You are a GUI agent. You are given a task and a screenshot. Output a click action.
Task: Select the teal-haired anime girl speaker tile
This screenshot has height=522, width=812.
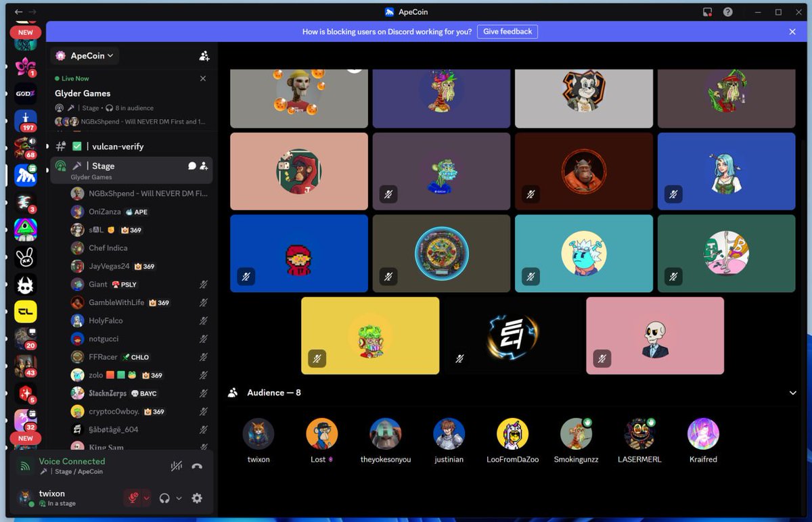(x=726, y=171)
